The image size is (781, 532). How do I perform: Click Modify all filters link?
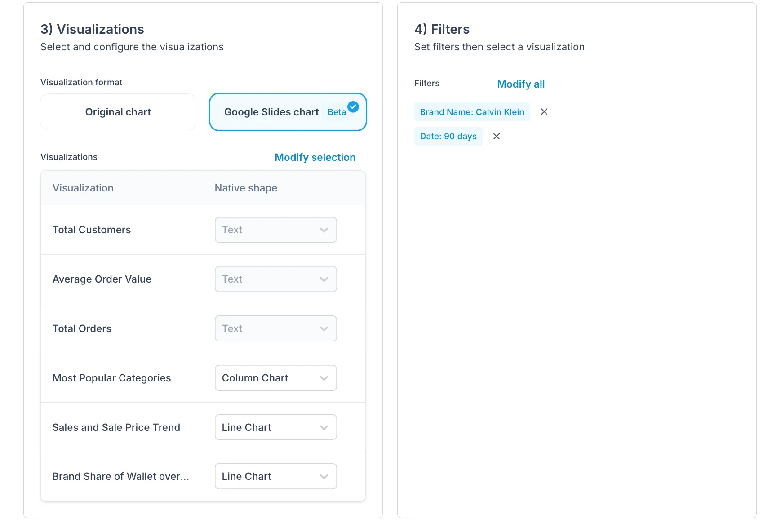[x=521, y=84]
